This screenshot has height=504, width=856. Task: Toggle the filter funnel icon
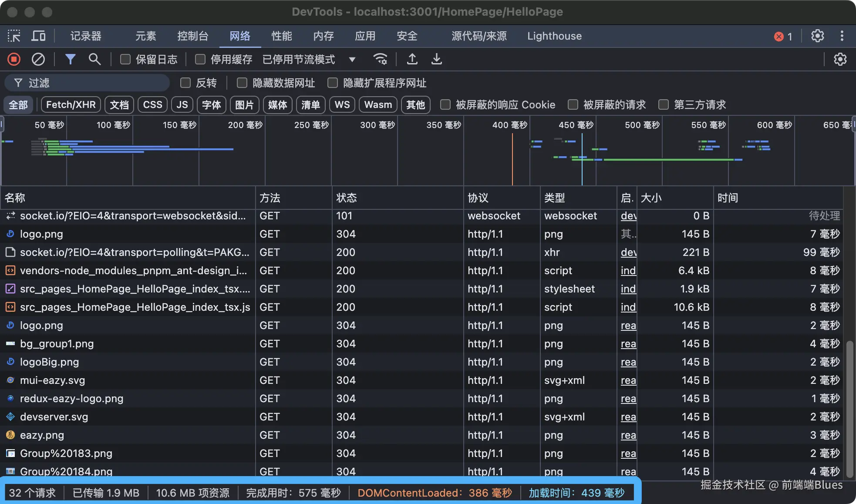point(70,59)
